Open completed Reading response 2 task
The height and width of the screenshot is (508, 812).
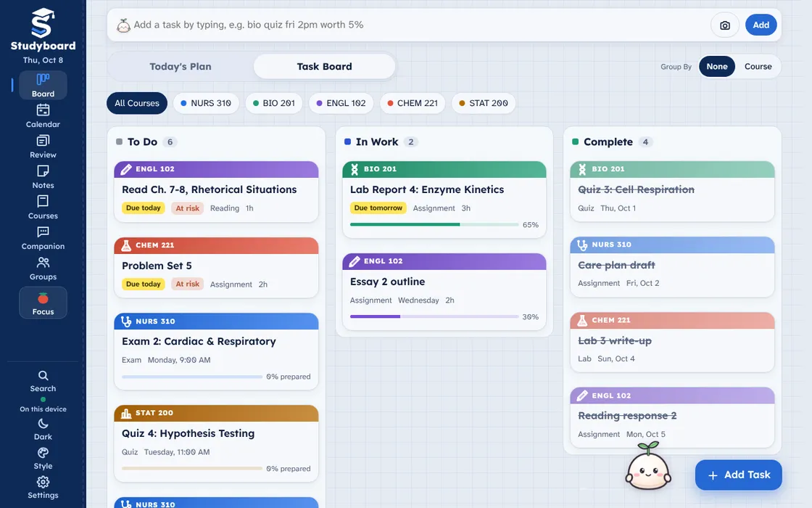point(672,417)
